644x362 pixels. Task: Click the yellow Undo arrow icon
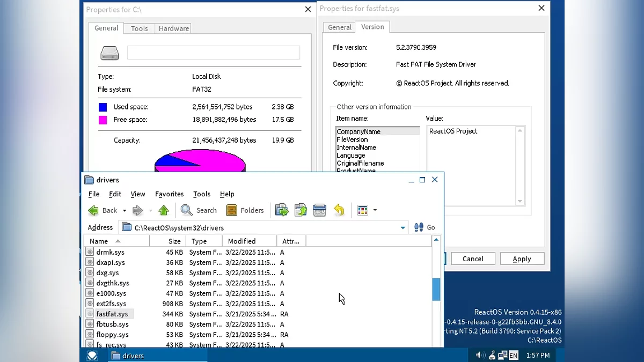pyautogui.click(x=339, y=211)
